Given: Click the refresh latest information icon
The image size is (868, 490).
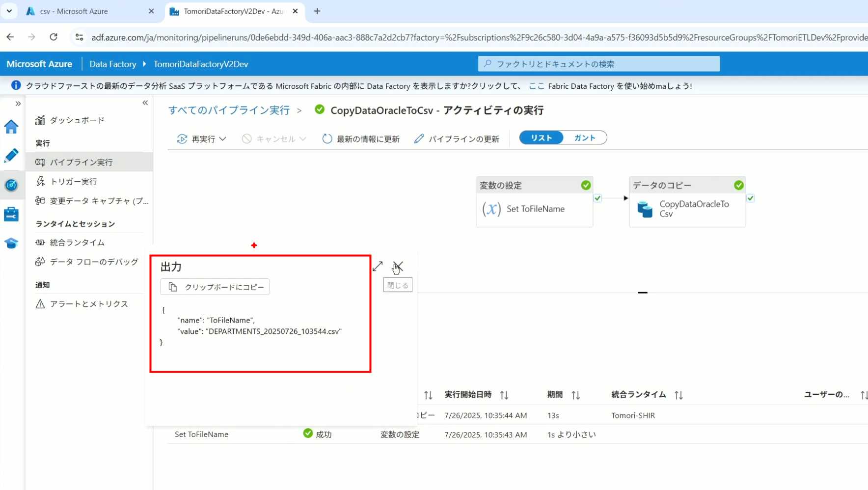Looking at the screenshot, I should click(327, 139).
